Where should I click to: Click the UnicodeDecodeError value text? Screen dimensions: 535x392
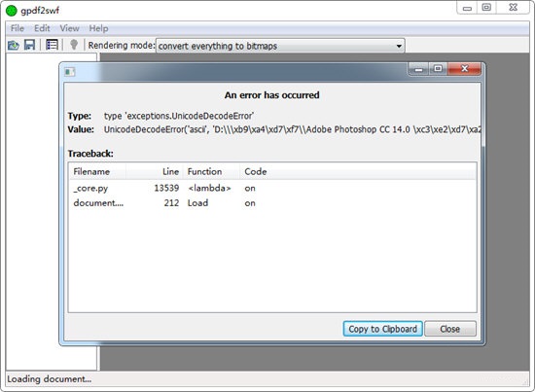(x=293, y=129)
